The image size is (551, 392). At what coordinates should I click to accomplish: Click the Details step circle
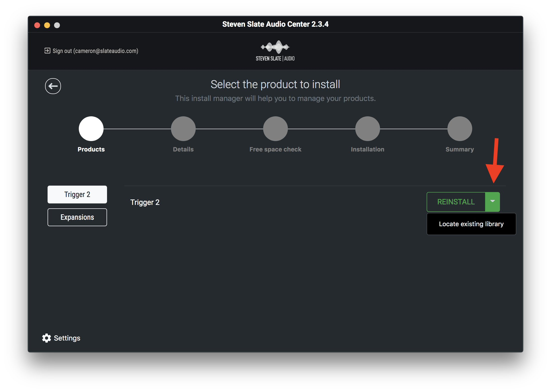[x=183, y=129]
